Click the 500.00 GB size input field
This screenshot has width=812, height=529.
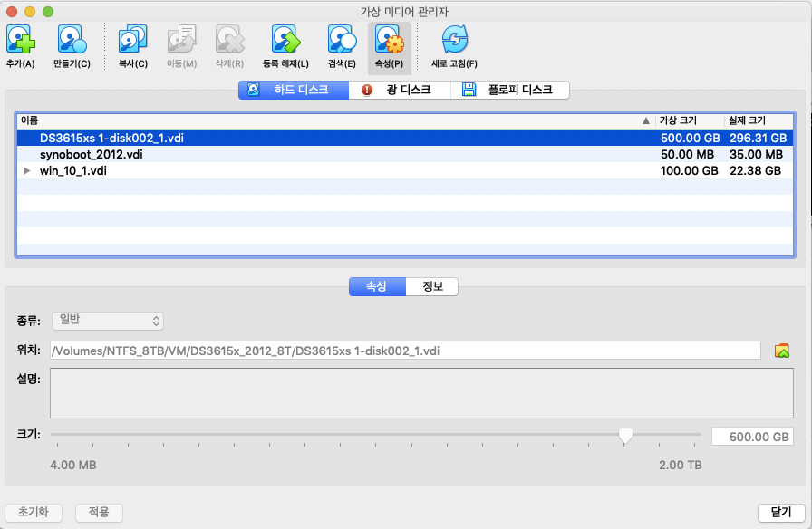(x=752, y=437)
